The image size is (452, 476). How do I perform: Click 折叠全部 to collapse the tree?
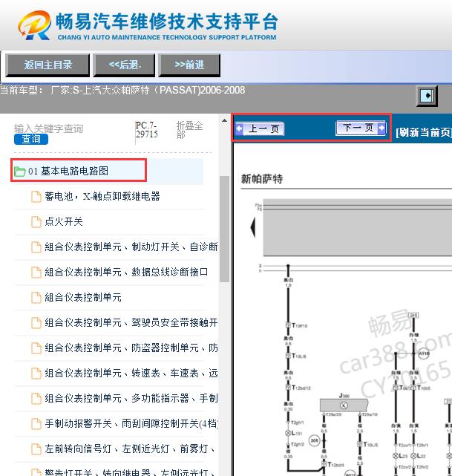coord(189,130)
